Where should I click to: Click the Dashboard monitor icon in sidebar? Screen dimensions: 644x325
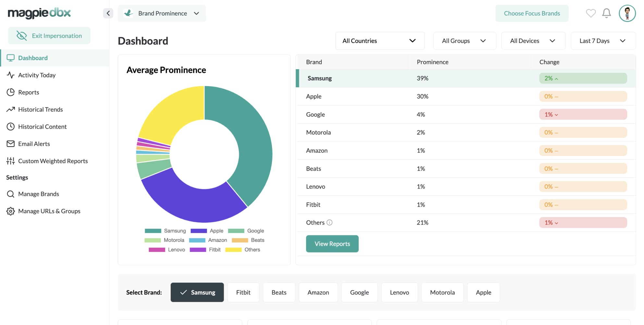click(x=11, y=58)
